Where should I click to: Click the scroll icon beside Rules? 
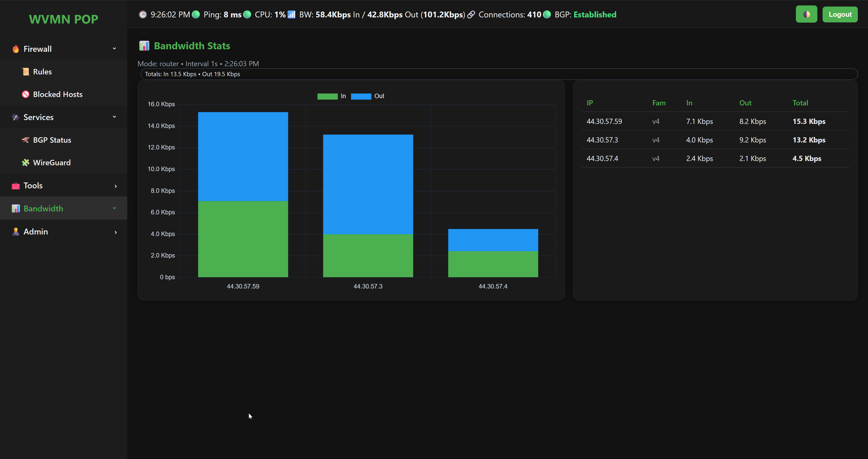pyautogui.click(x=26, y=72)
